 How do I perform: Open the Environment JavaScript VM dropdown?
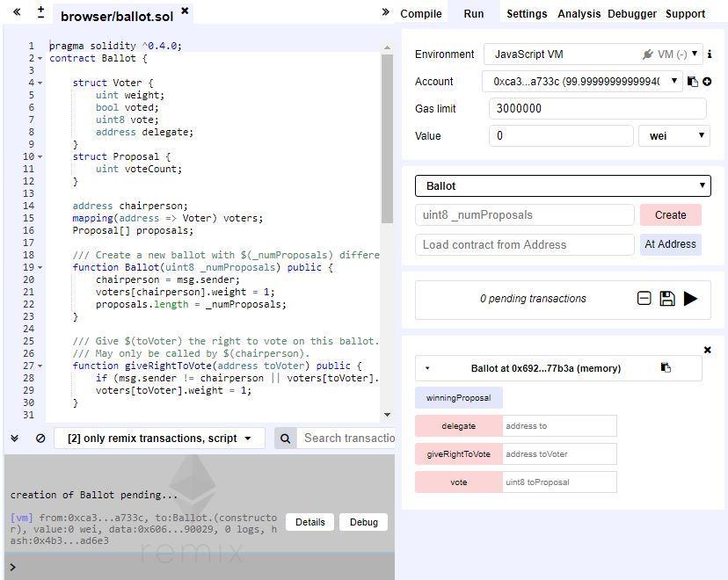click(x=593, y=54)
